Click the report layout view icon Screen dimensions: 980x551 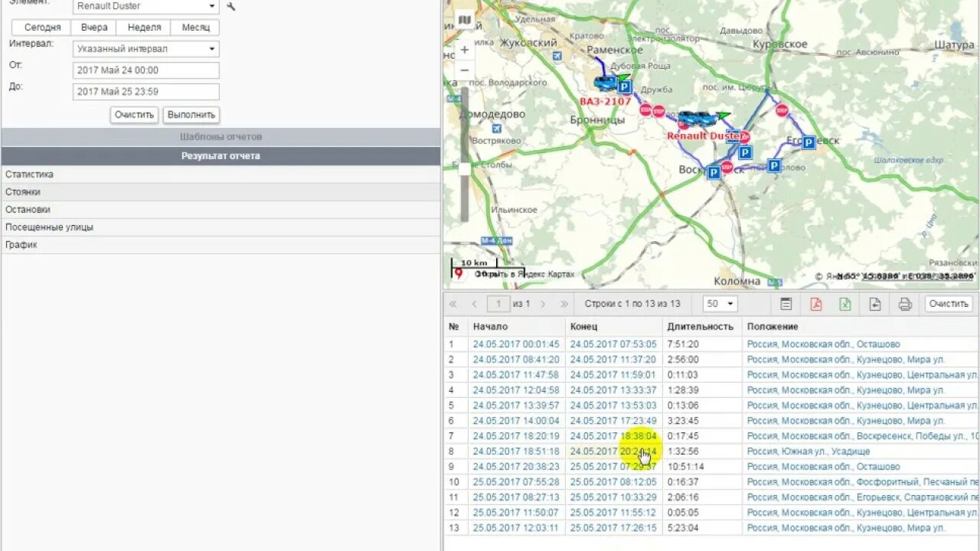click(786, 304)
